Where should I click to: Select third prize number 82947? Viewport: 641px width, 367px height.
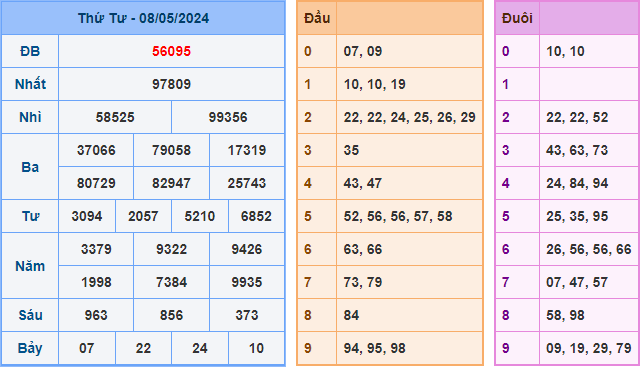[171, 183]
